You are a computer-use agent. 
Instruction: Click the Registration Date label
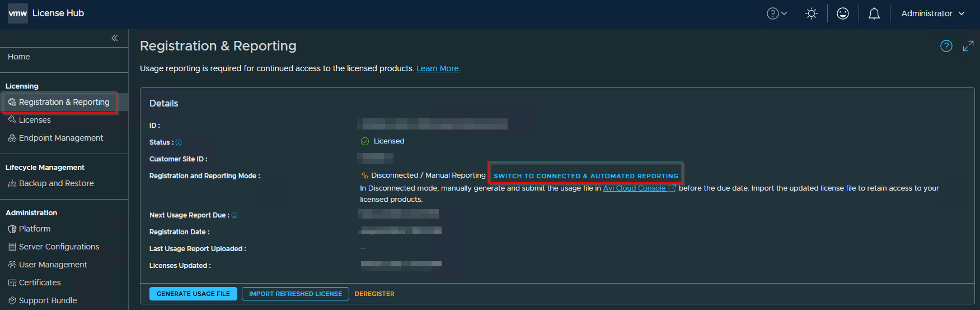tap(180, 232)
